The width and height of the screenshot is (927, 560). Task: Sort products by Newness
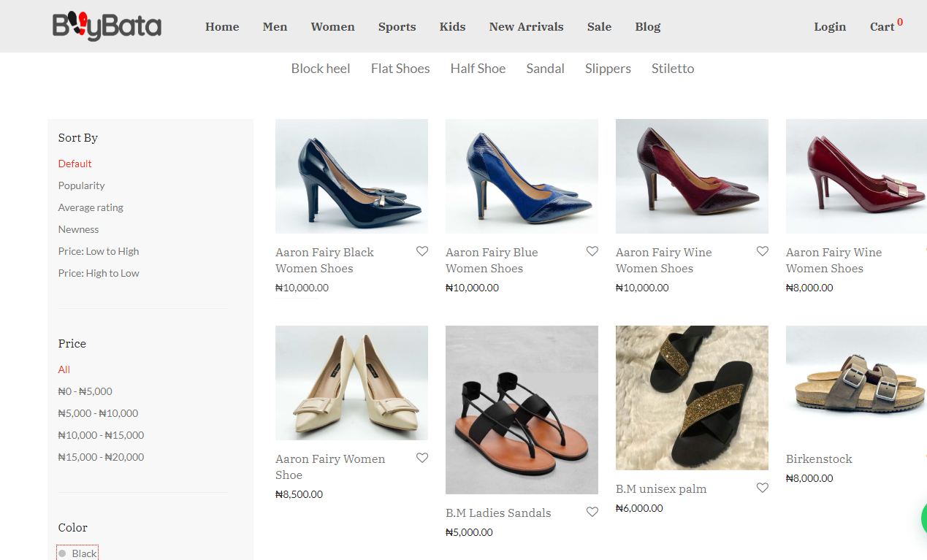coord(78,229)
